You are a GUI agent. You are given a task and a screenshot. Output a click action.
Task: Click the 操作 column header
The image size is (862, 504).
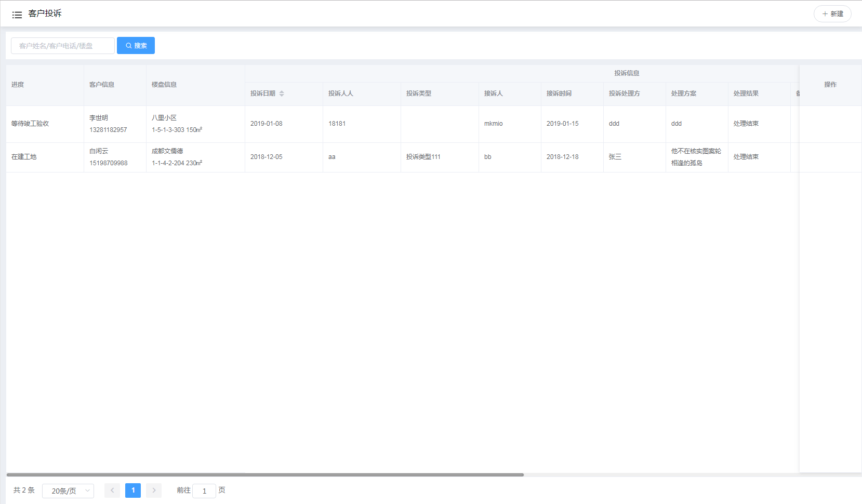[x=830, y=85]
